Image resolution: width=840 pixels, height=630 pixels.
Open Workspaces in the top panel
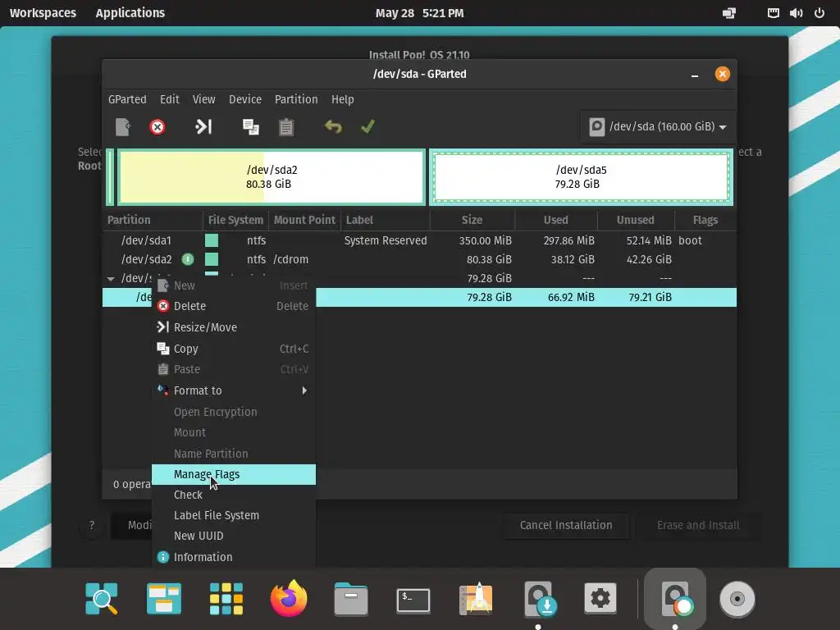pos(43,13)
